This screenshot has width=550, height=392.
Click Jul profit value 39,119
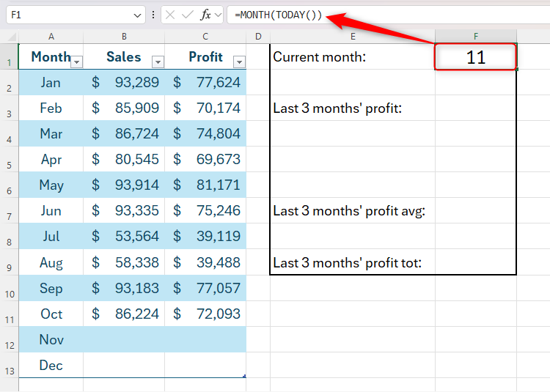tap(205, 236)
